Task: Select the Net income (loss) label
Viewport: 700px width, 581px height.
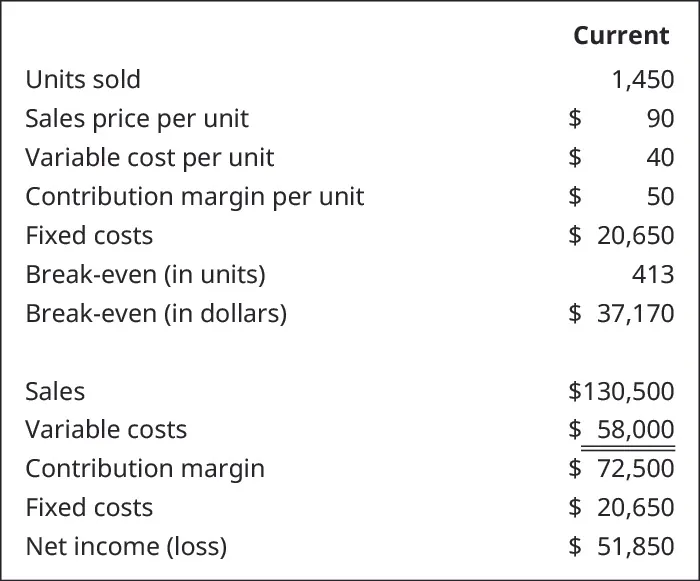Action: pyautogui.click(x=126, y=546)
